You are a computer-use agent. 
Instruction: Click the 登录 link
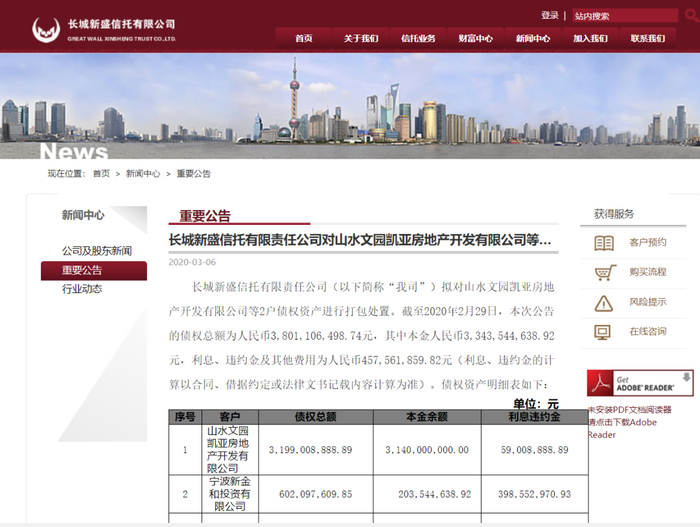tap(550, 15)
